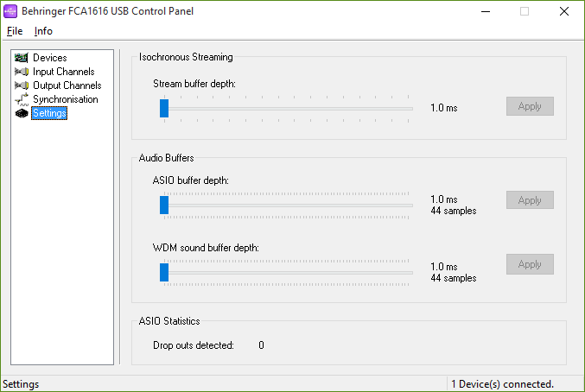Click the Devices icon in sidebar
This screenshot has height=392, width=585.
(x=22, y=58)
